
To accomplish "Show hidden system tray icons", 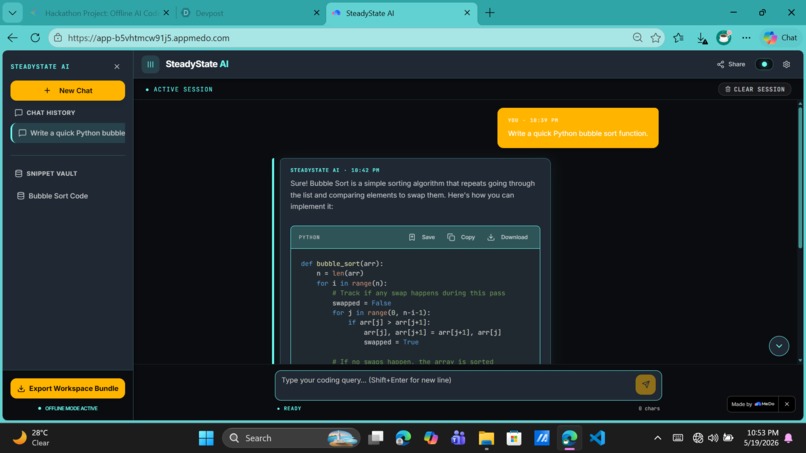I will pos(657,438).
